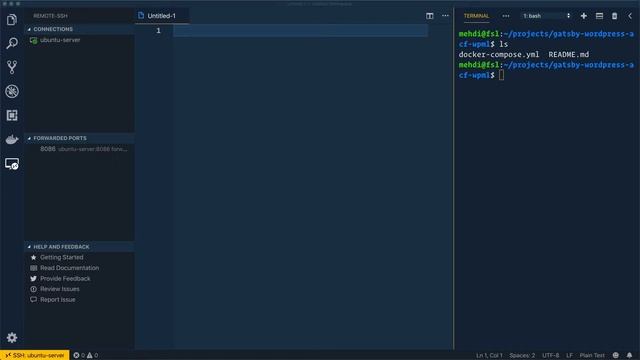Click the REMOTE-SSH sidebar title

(51, 16)
